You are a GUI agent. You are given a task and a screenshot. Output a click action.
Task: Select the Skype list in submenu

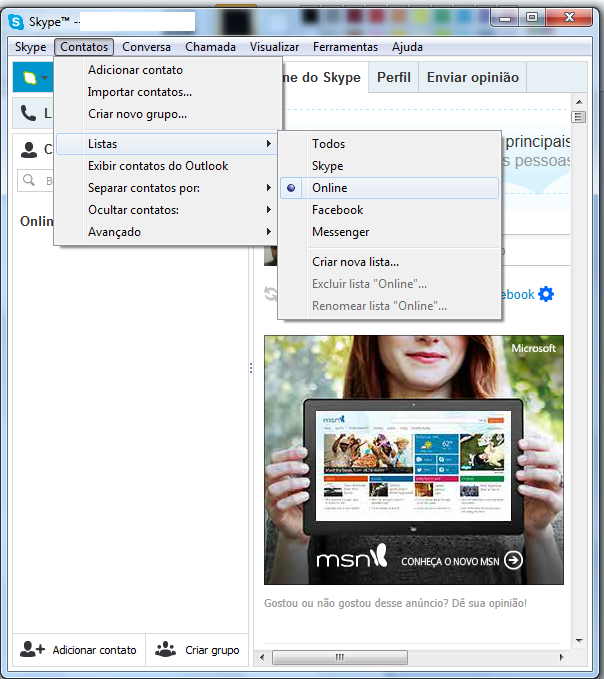coord(389,166)
